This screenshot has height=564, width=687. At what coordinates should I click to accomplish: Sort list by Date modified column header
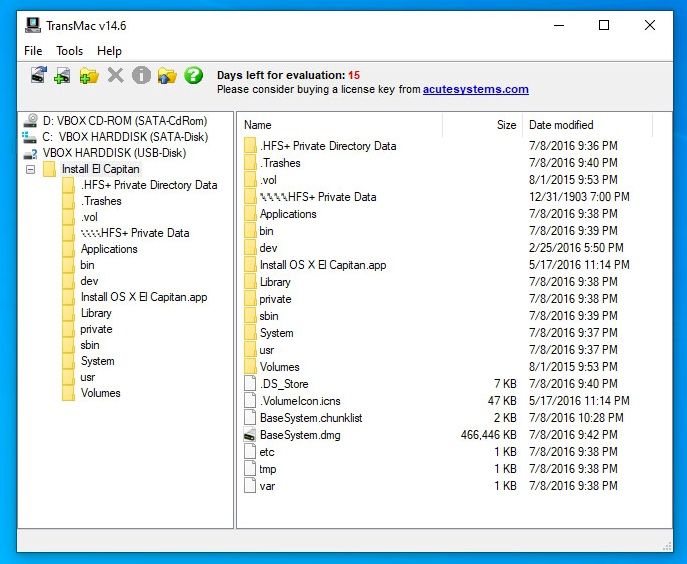coord(561,125)
